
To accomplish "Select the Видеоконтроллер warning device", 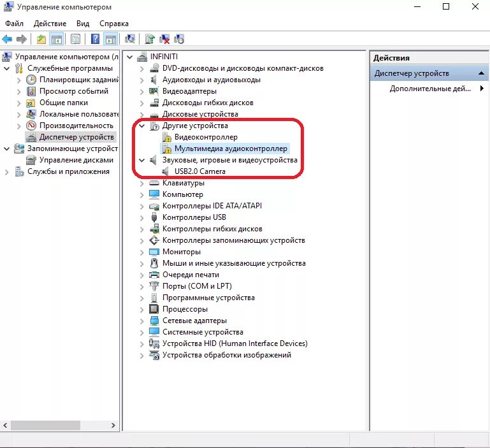I will point(206,137).
